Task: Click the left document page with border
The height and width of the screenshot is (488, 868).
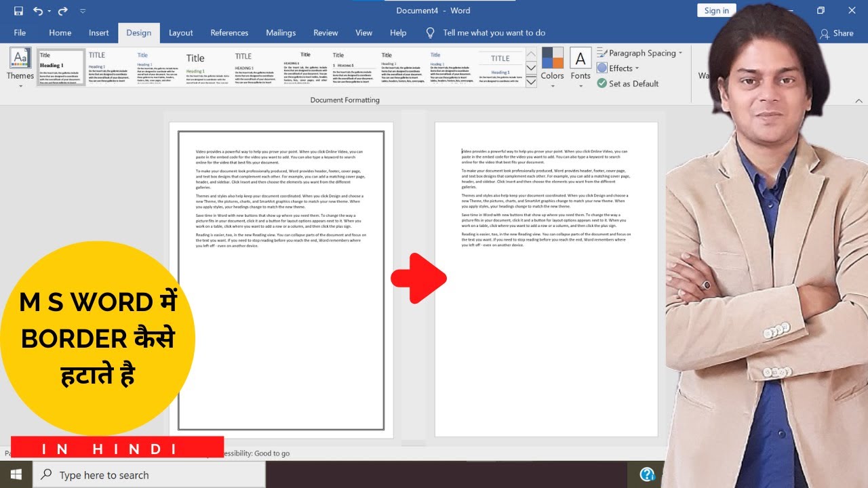Action: (281, 280)
